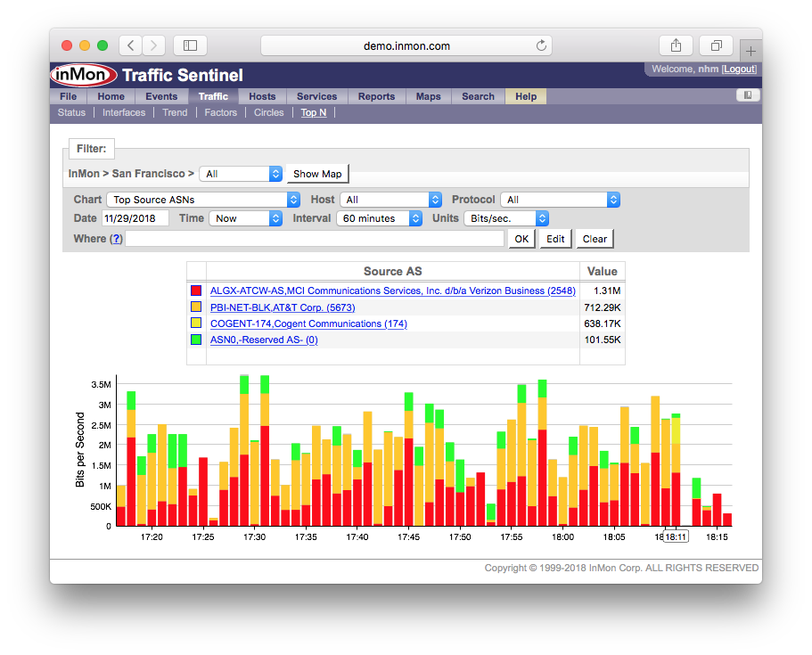Show all Safari tabs overview
Image resolution: width=812 pixels, height=655 pixels.
pos(717,45)
